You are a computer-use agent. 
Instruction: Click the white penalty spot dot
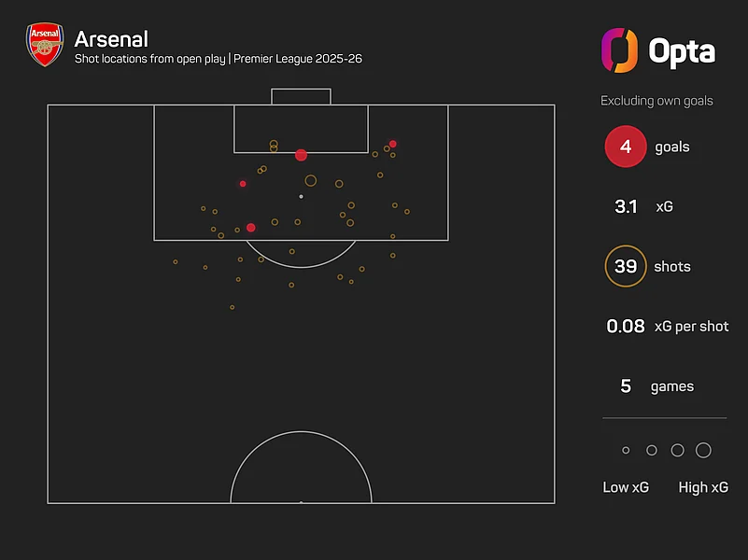(x=301, y=196)
